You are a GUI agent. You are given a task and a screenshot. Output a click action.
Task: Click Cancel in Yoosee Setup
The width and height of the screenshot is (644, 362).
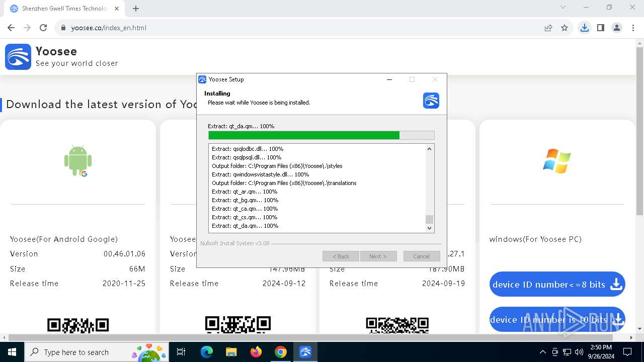[x=421, y=256]
